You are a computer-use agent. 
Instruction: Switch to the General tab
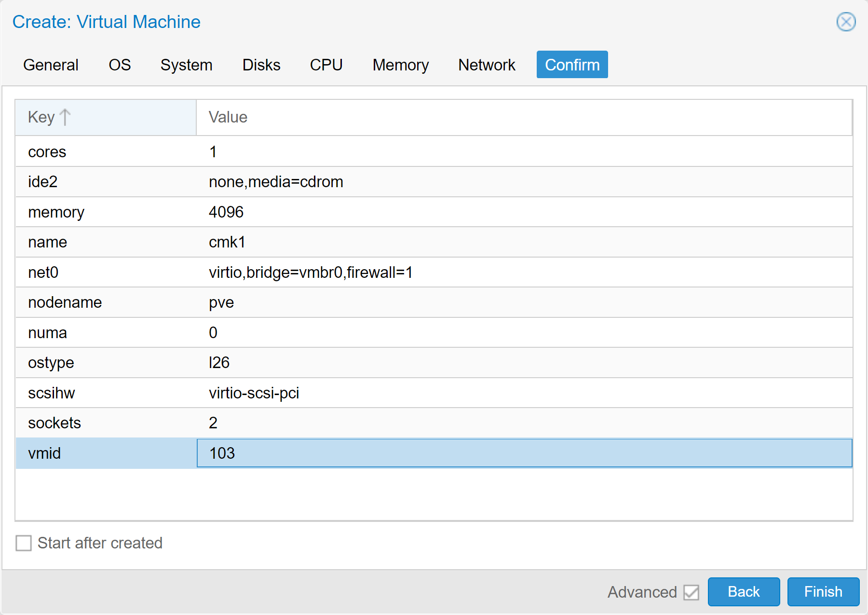51,65
